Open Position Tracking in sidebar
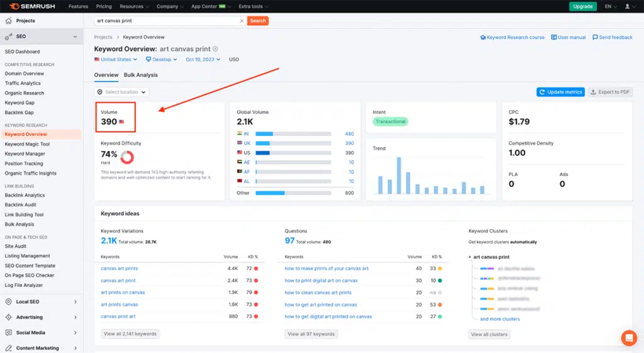The image size is (644, 353). pos(24,164)
